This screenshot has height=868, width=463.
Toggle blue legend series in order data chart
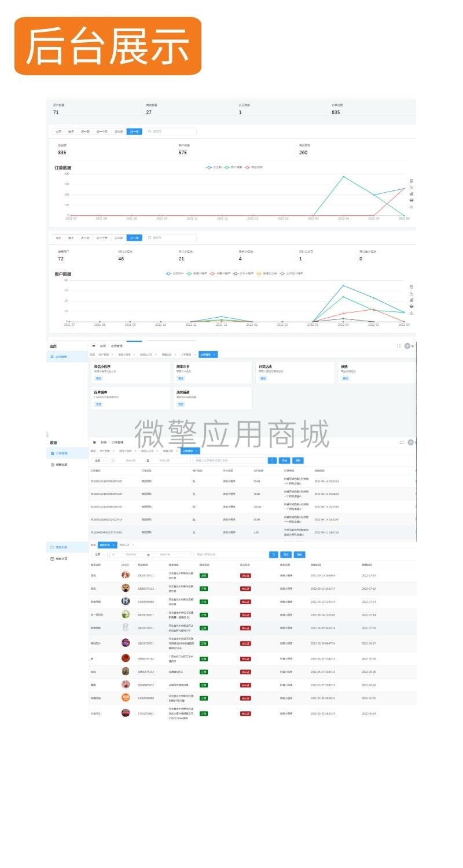214,167
